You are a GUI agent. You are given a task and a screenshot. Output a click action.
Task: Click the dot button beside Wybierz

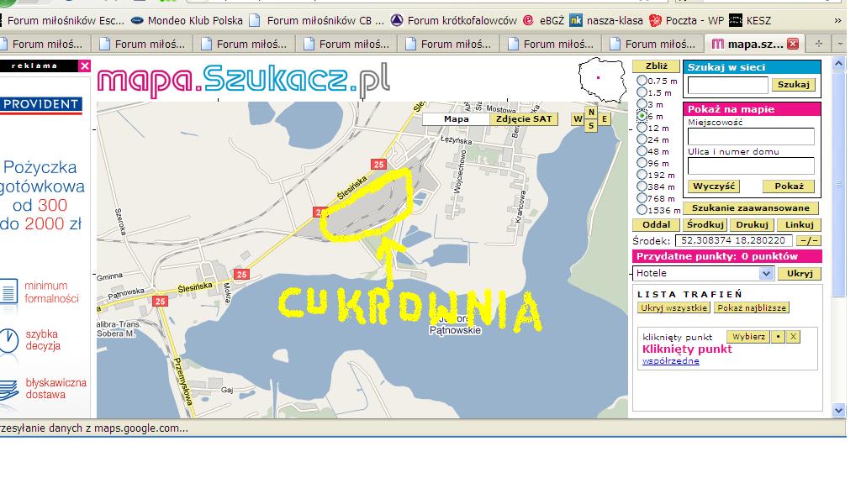click(778, 337)
